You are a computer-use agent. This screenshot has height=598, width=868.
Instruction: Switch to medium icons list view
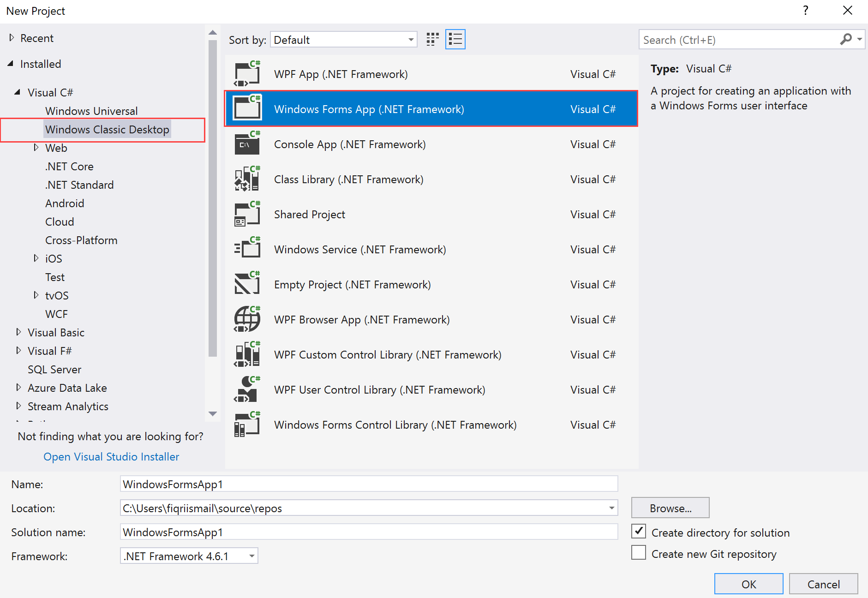pyautogui.click(x=455, y=40)
